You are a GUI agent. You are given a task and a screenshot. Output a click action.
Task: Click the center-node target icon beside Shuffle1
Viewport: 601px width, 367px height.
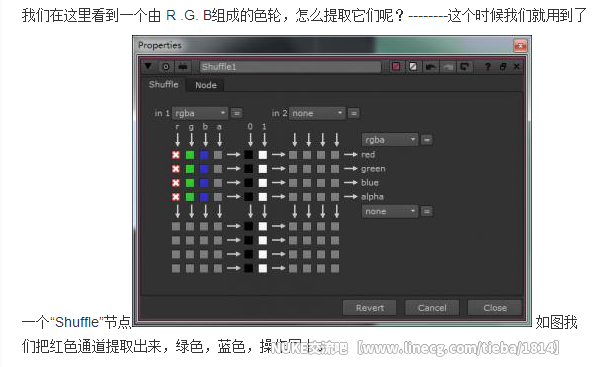point(166,67)
